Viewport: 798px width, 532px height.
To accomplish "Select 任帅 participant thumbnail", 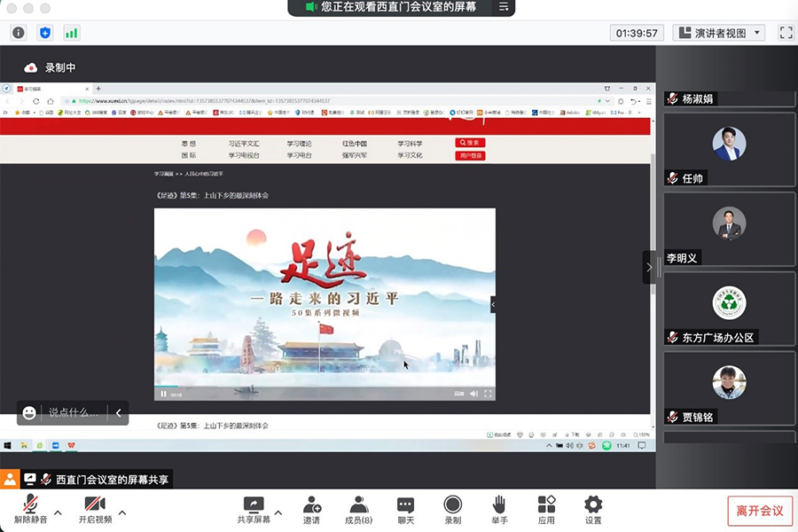I will [729, 149].
